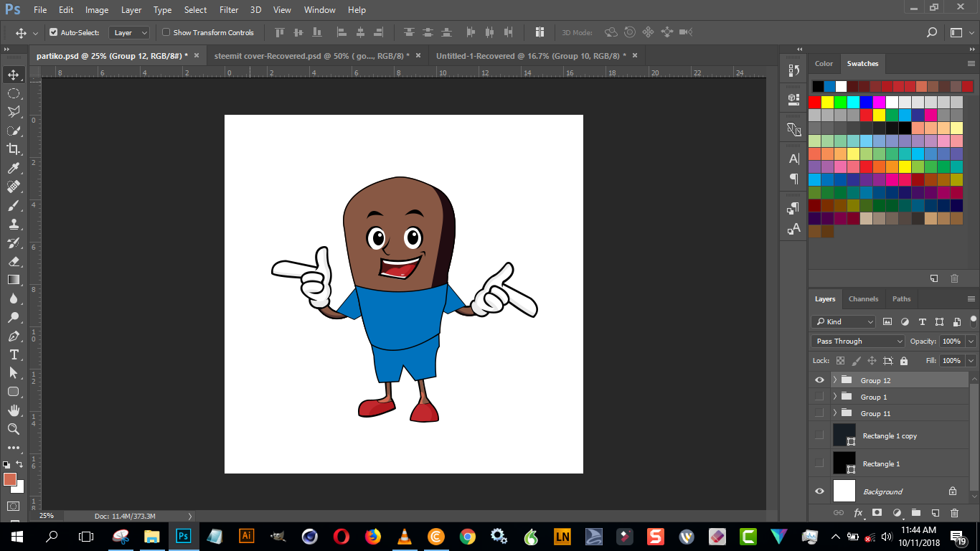
Task: Switch to steemit cover-Recovered.psd document tab
Action: (x=312, y=56)
